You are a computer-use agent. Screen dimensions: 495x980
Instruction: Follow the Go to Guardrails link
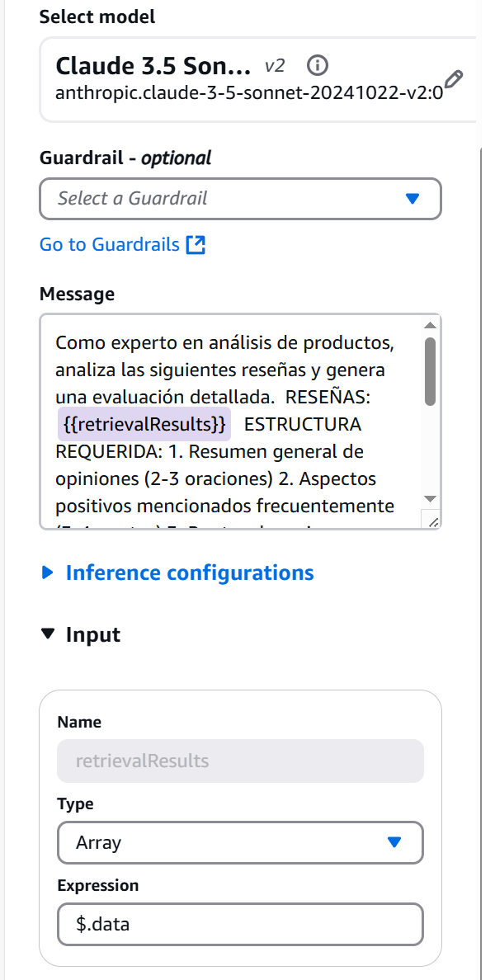107,244
